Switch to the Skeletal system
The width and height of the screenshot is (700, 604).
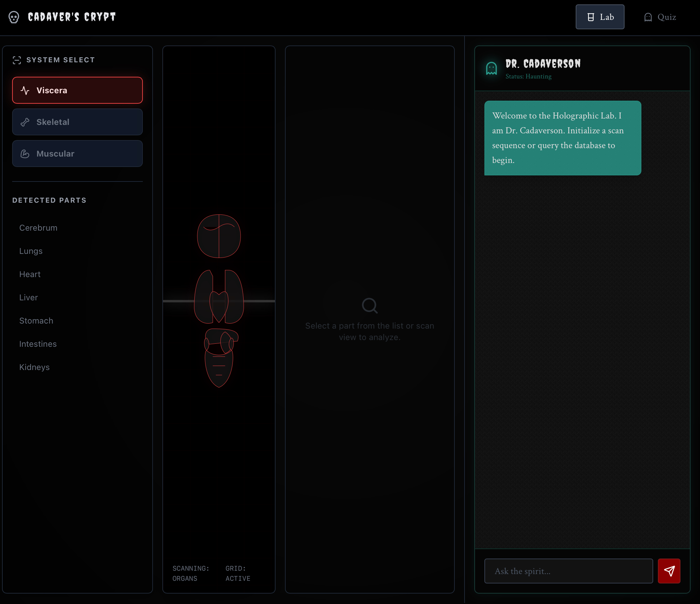[77, 122]
